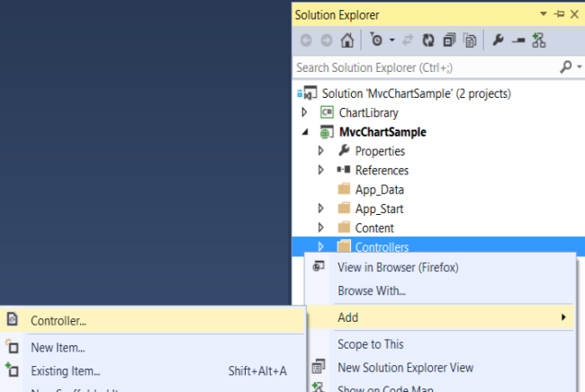Collapse the MvcChartSample project
This screenshot has height=392, width=585.
(305, 132)
